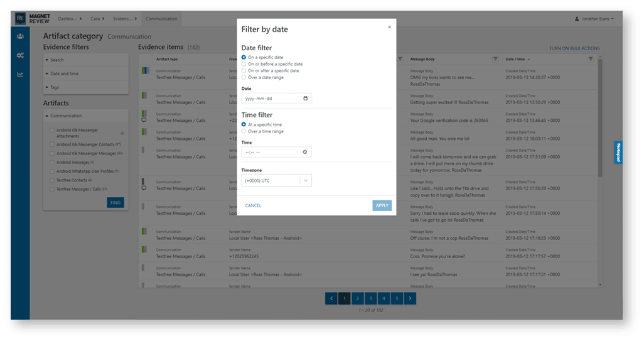The image size is (644, 341).
Task: Close the Filter by date dialog
Action: tap(389, 27)
